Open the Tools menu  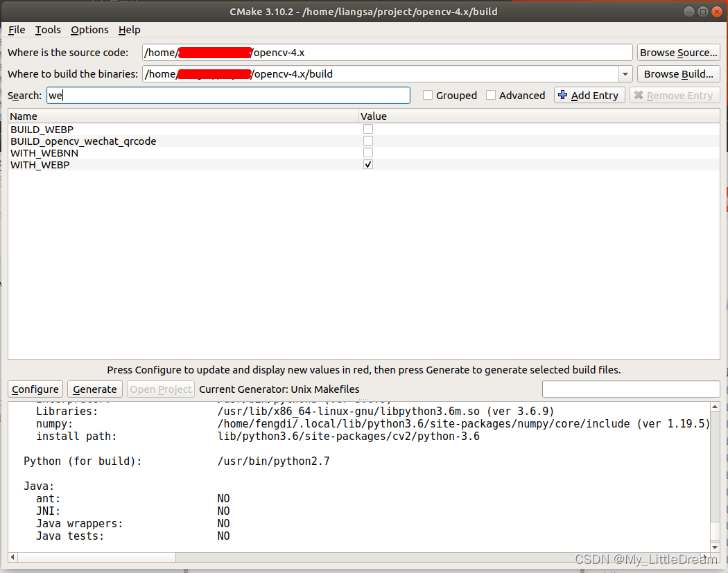pos(48,30)
